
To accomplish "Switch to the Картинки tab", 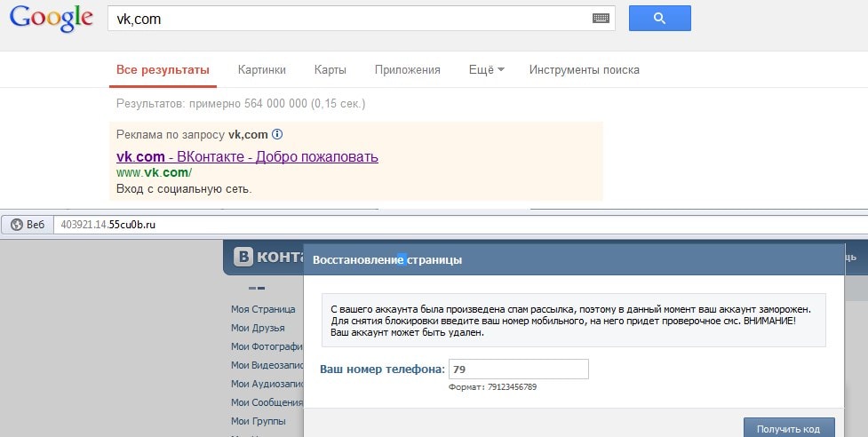I will tap(261, 70).
